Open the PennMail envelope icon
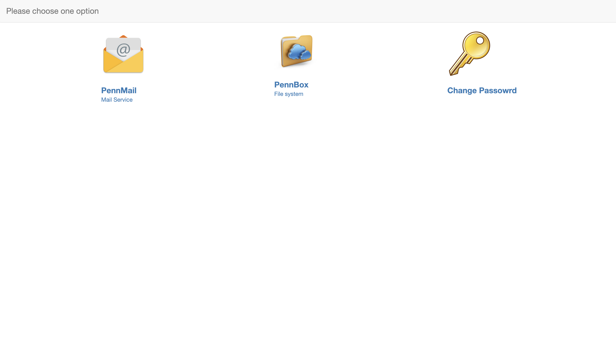The image size is (616, 364). point(123,54)
